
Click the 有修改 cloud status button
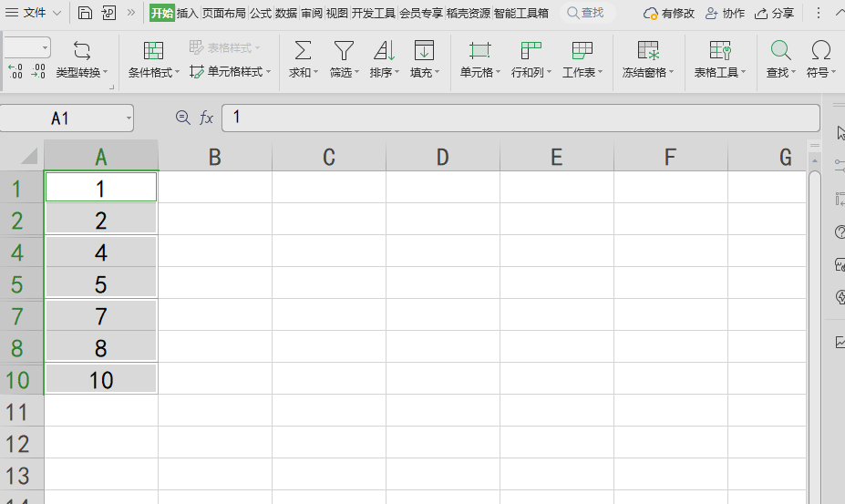click(x=669, y=14)
